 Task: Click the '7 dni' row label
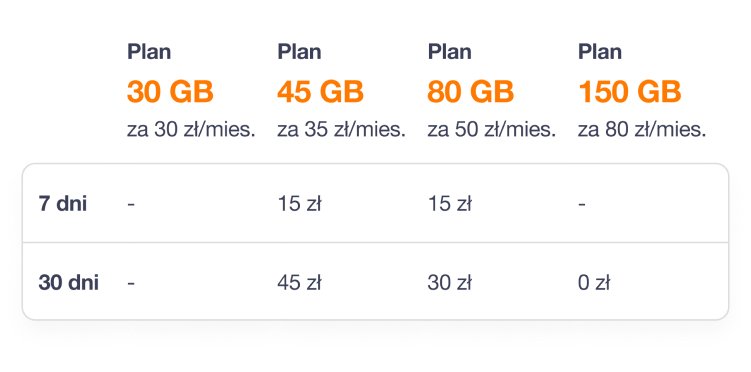(63, 204)
